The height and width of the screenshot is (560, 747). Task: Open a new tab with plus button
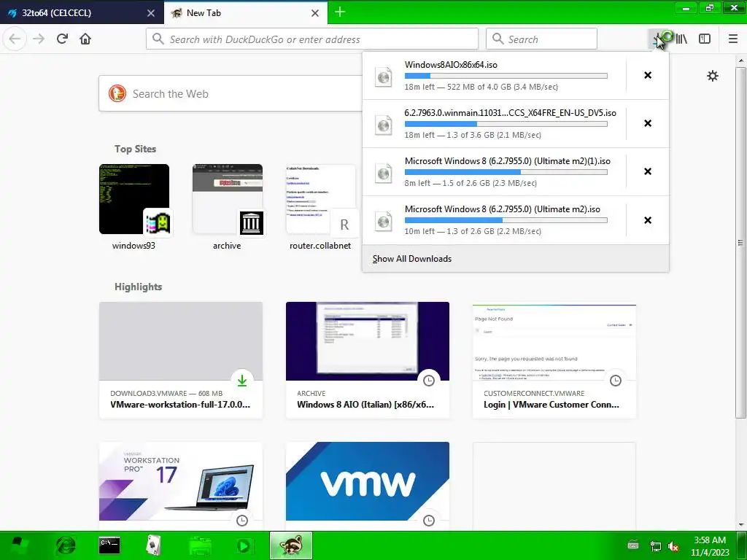(x=340, y=12)
